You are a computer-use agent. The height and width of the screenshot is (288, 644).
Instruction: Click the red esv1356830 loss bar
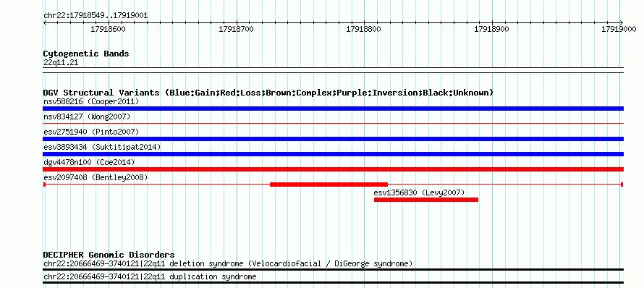pyautogui.click(x=426, y=200)
